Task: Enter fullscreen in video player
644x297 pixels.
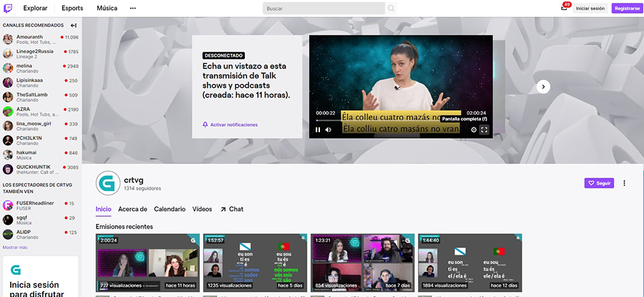Action: coord(484,129)
